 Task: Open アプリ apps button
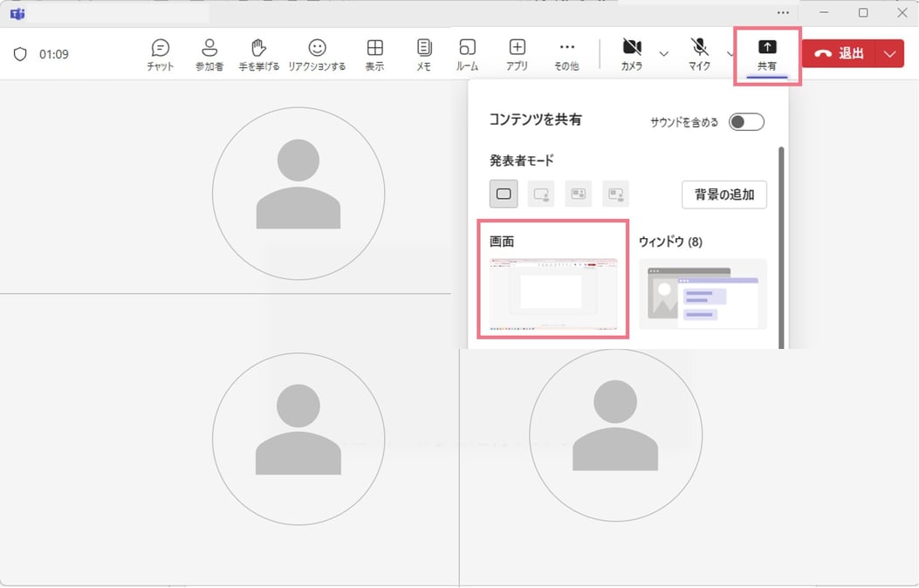click(517, 55)
